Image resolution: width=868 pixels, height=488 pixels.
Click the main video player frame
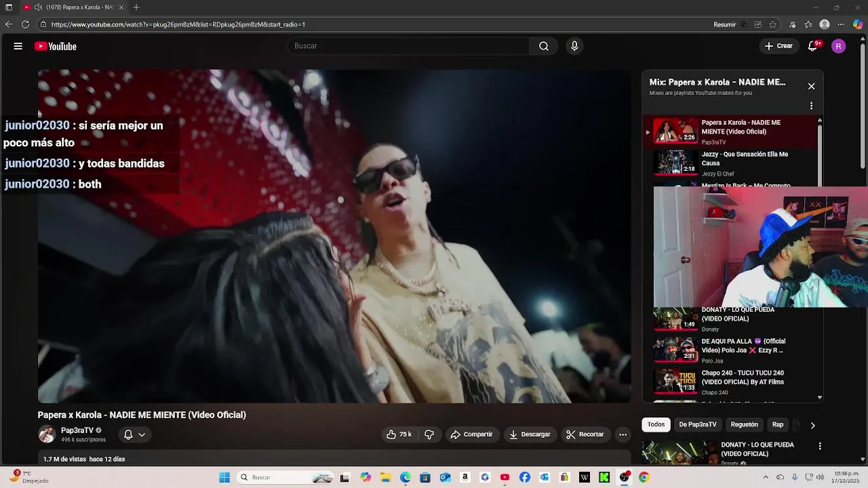click(x=334, y=236)
